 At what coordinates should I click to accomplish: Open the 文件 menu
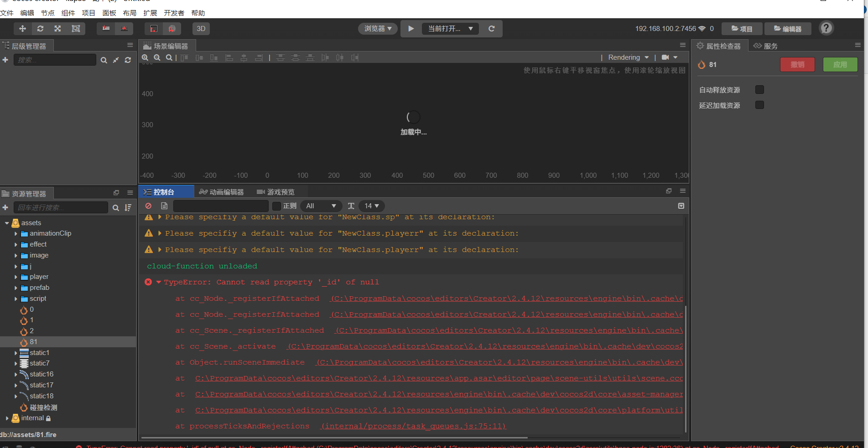pos(7,13)
